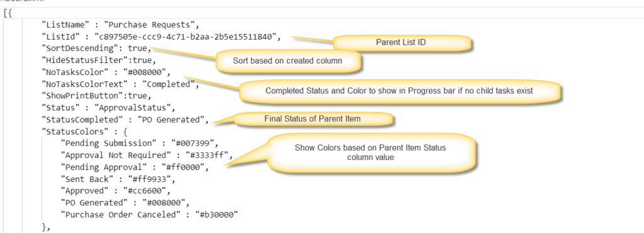
Task: Click the closing brace after the StatusColors block
Action: [45, 227]
